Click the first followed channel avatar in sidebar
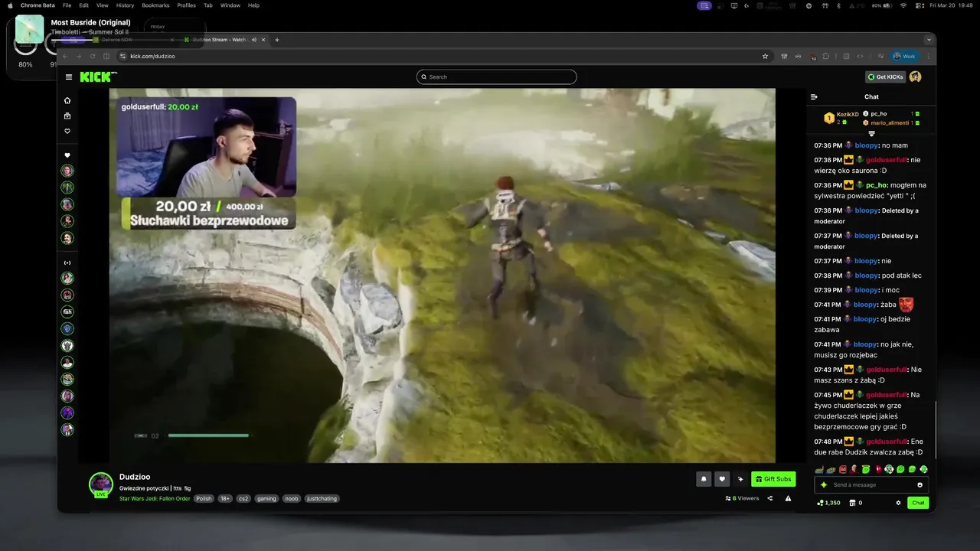 click(67, 171)
